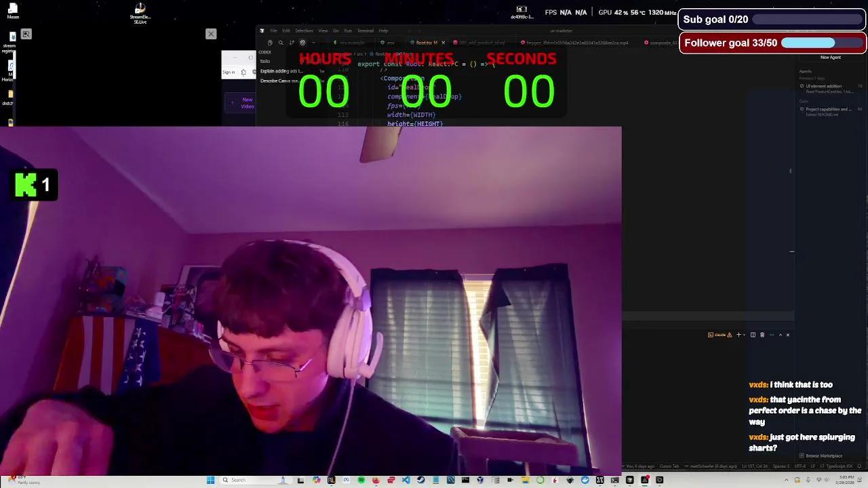Maximize terminal panel with chevron up

pos(780,335)
